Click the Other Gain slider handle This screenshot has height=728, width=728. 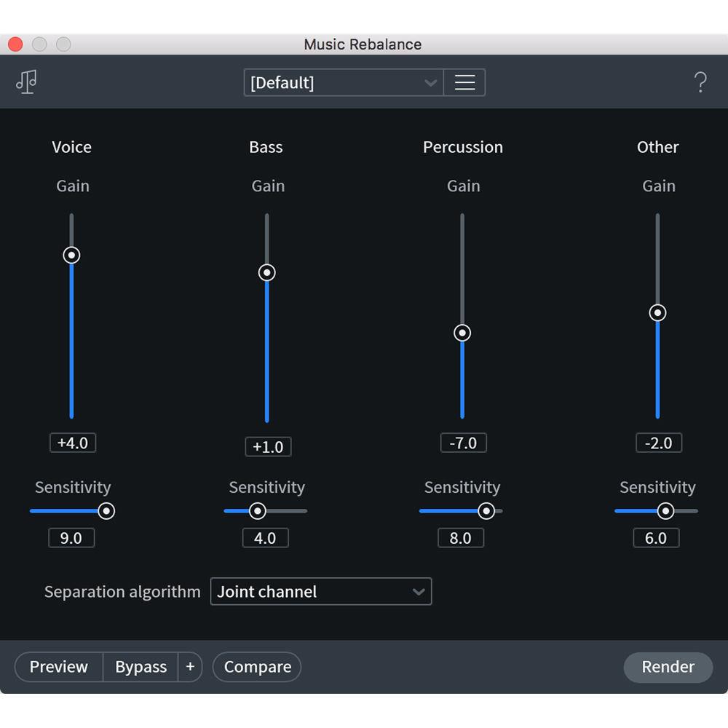pyautogui.click(x=657, y=312)
